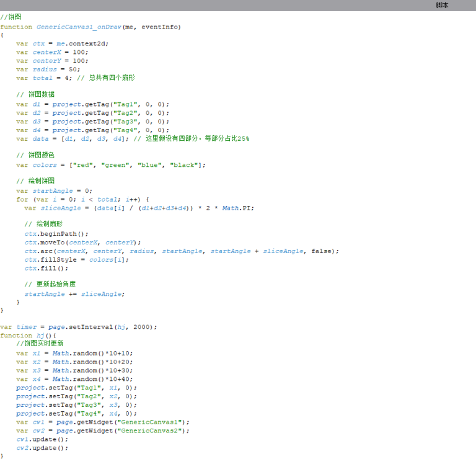Click the line declaring var centerY

52,61
